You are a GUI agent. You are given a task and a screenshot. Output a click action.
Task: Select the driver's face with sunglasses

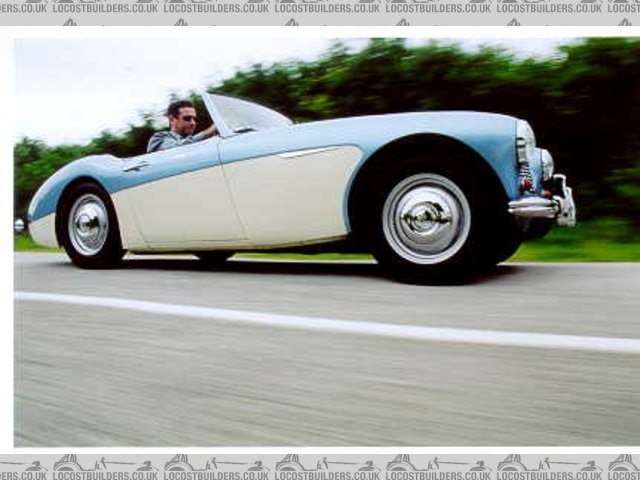click(183, 118)
